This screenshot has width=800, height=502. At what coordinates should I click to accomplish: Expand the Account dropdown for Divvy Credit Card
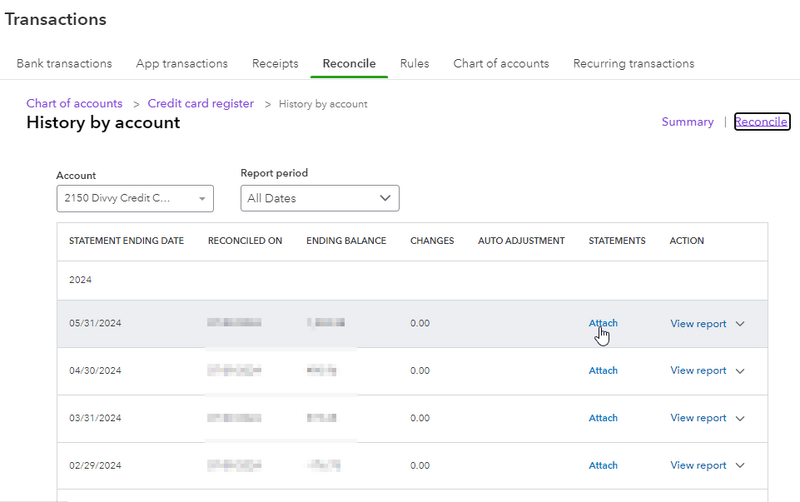tap(135, 198)
